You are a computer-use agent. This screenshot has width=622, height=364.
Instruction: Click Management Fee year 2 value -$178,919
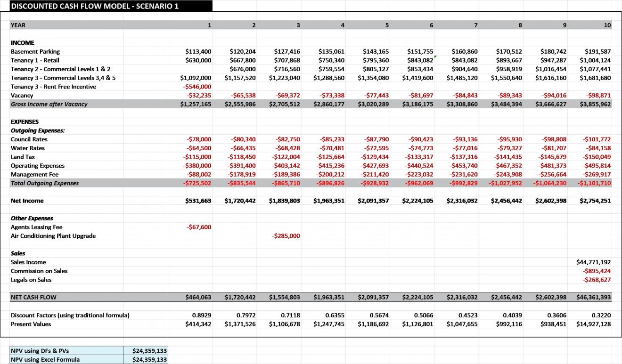(242, 174)
